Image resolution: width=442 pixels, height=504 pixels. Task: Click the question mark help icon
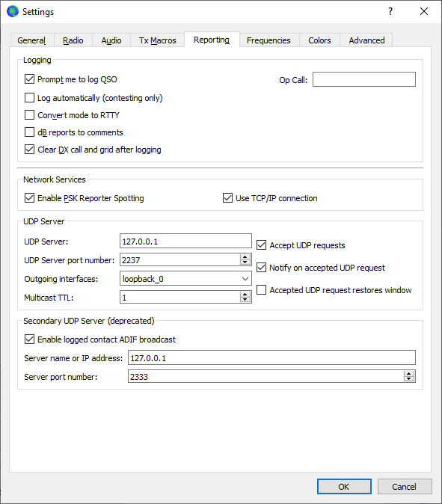coord(390,11)
